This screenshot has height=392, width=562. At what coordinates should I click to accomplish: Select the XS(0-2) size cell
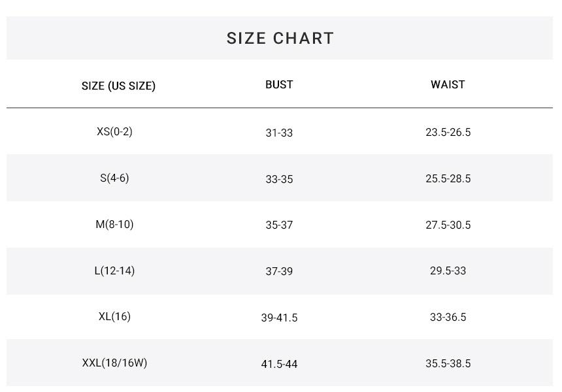(x=114, y=132)
